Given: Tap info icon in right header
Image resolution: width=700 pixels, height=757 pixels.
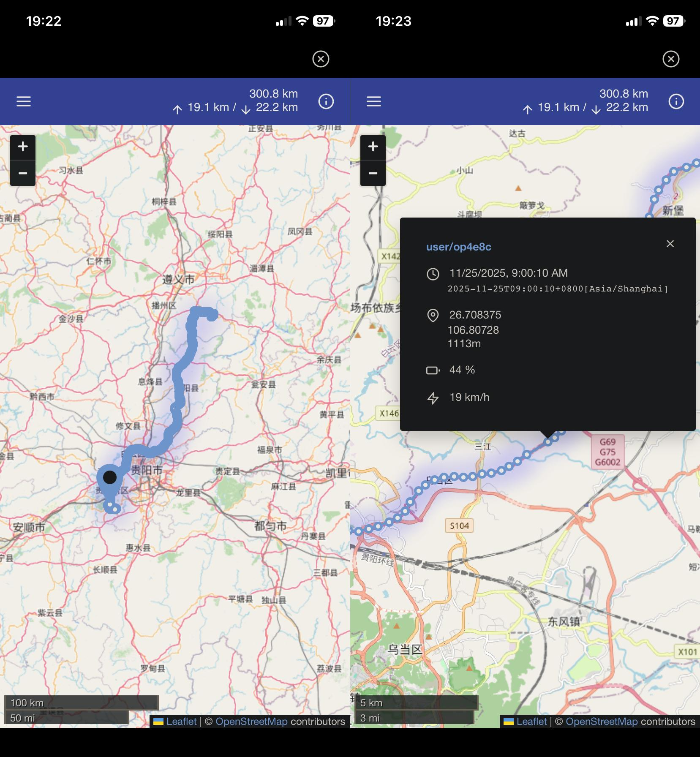Looking at the screenshot, I should [676, 101].
